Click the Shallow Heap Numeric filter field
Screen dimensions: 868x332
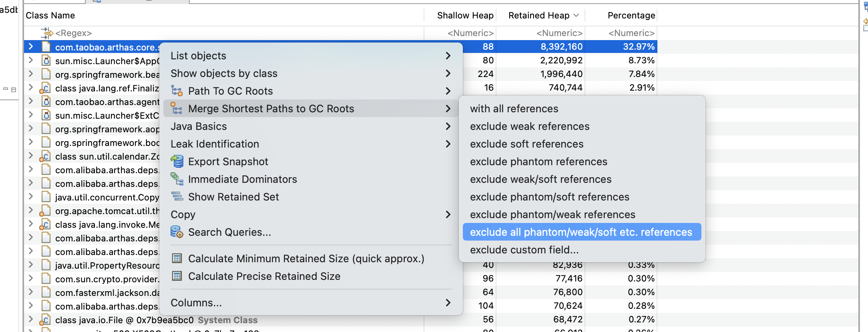click(460, 33)
